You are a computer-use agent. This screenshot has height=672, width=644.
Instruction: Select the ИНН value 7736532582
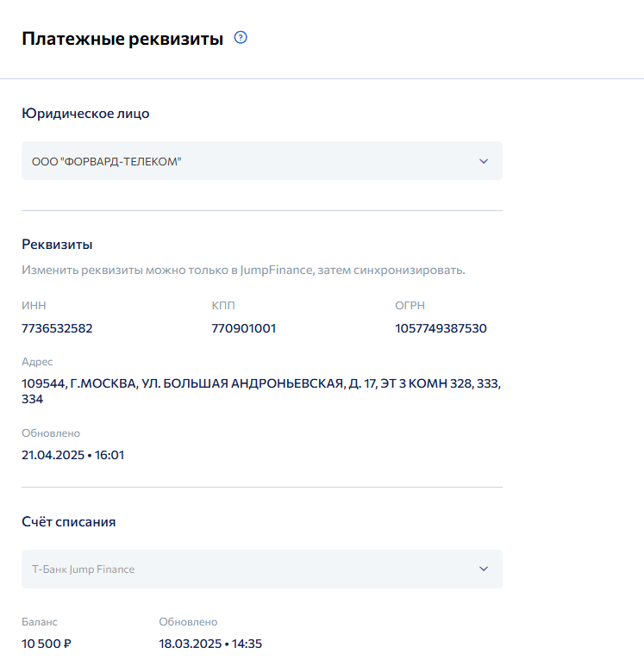tap(57, 328)
